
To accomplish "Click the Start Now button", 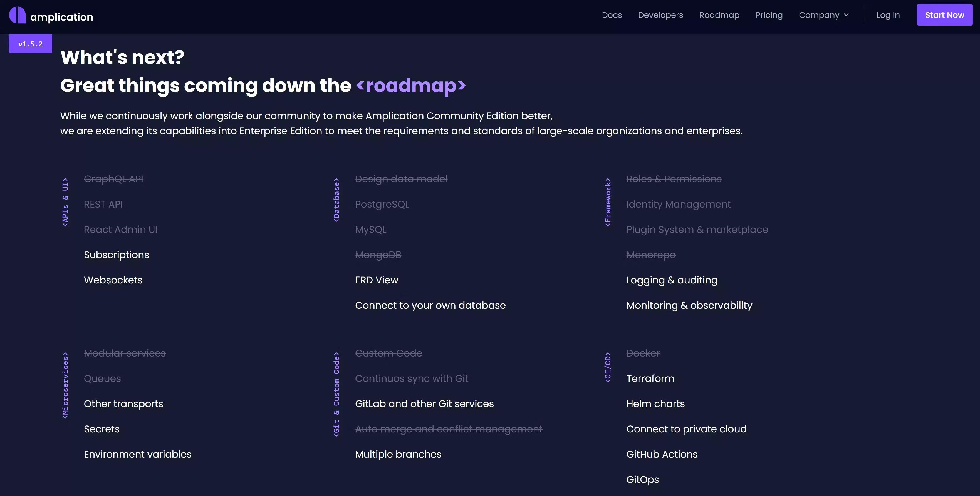I will (945, 15).
